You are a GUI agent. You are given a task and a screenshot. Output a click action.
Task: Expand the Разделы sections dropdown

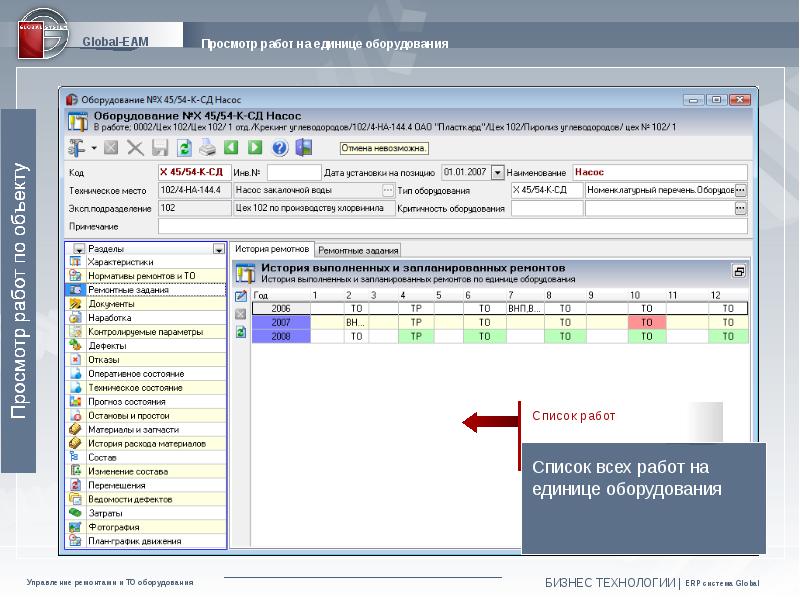(x=218, y=249)
